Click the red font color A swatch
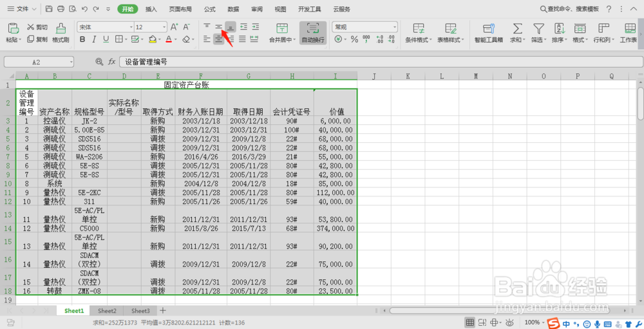 (169, 39)
